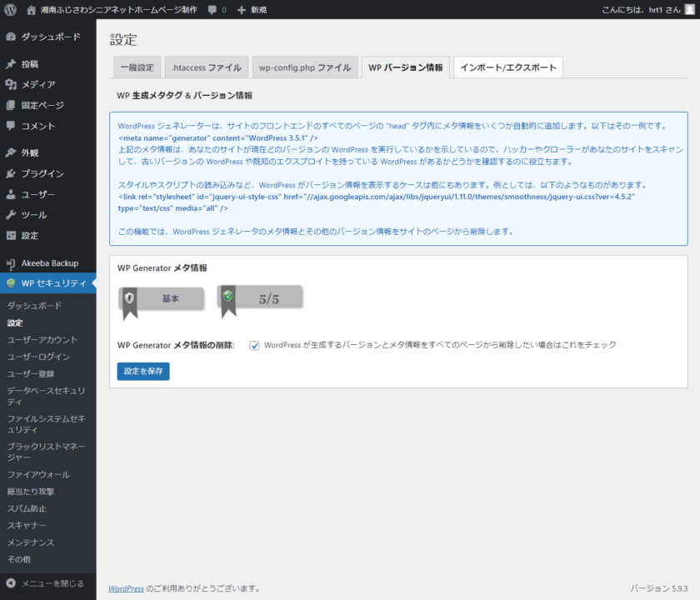Open その他 submenu item
This screenshot has height=600, width=700.
point(18,559)
